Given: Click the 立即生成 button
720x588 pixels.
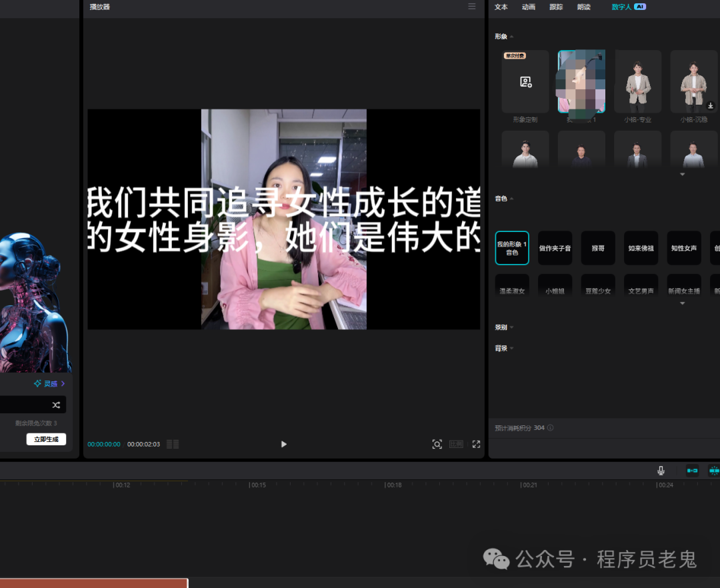Looking at the screenshot, I should point(46,439).
